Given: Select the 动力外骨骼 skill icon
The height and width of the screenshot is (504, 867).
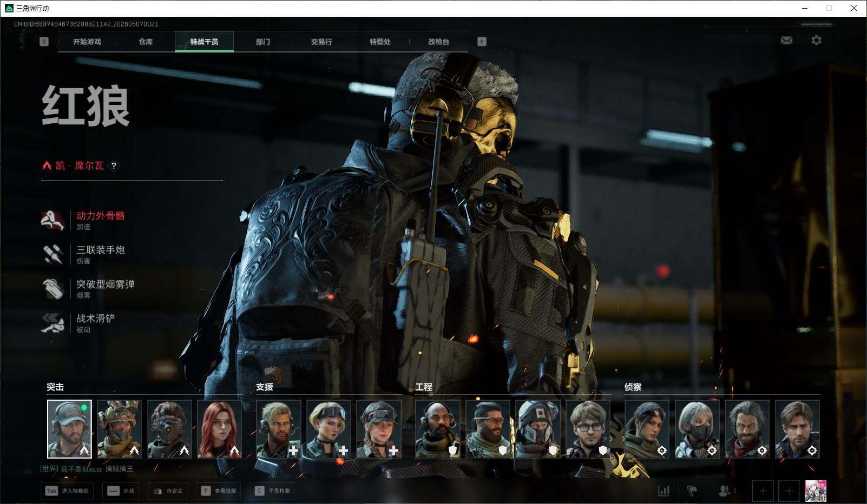Looking at the screenshot, I should click(53, 220).
